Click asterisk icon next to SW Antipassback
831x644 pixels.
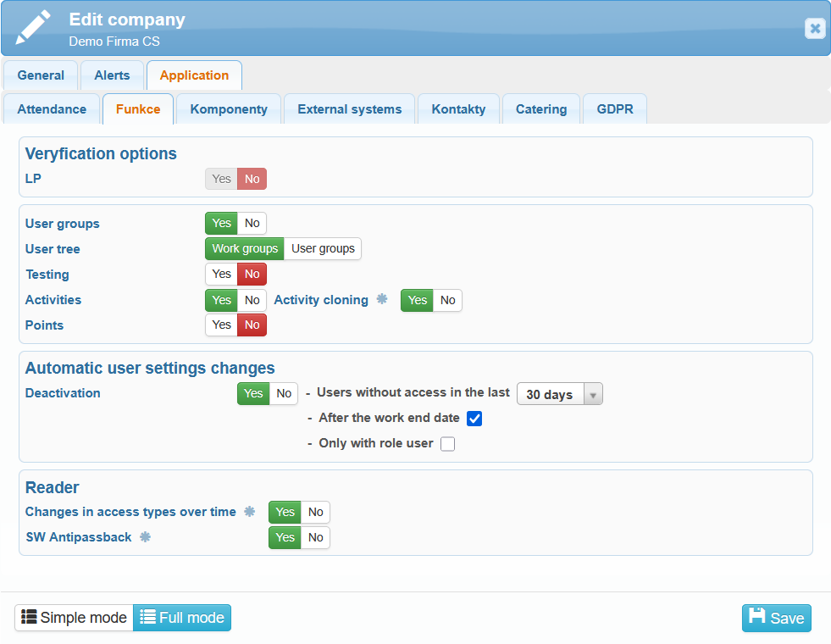145,536
